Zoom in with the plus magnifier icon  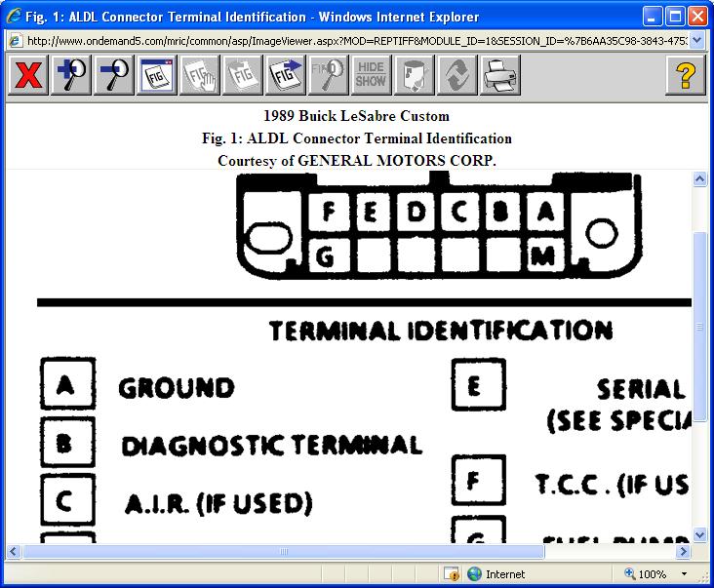[x=71, y=75]
